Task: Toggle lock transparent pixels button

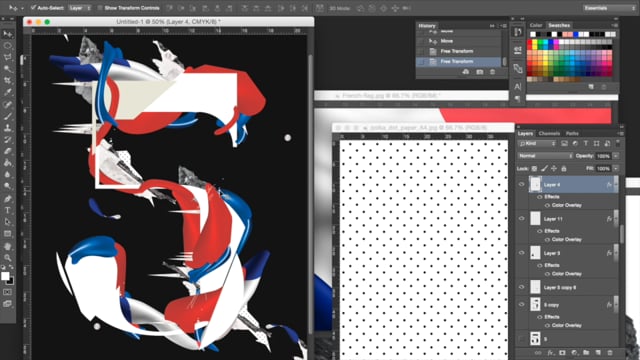Action: (x=534, y=168)
